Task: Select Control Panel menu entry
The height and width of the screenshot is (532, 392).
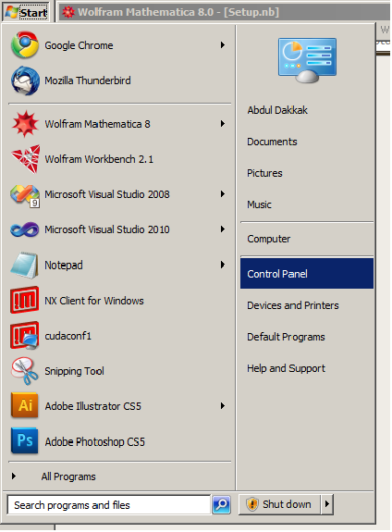Action: click(x=307, y=274)
